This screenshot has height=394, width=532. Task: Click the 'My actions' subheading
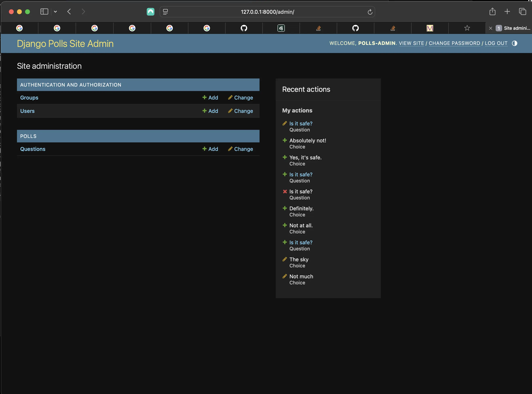pyautogui.click(x=297, y=110)
